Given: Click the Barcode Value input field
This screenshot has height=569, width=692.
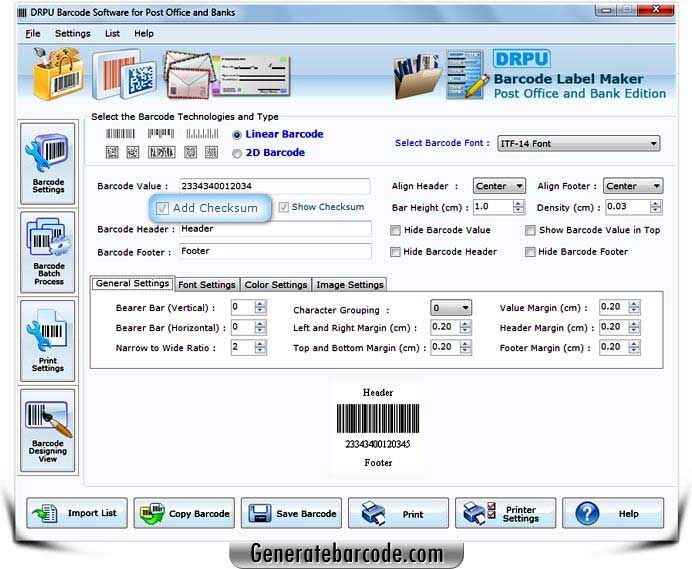Looking at the screenshot, I should (274, 186).
